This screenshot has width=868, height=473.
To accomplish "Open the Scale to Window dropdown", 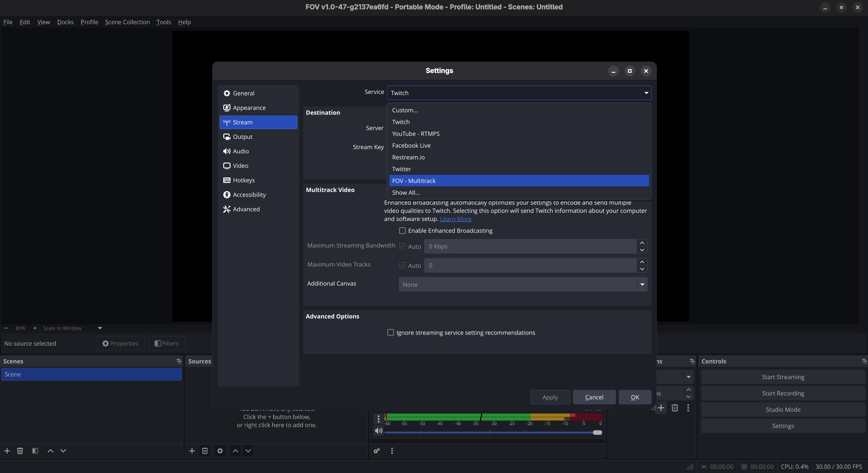I will pos(100,328).
